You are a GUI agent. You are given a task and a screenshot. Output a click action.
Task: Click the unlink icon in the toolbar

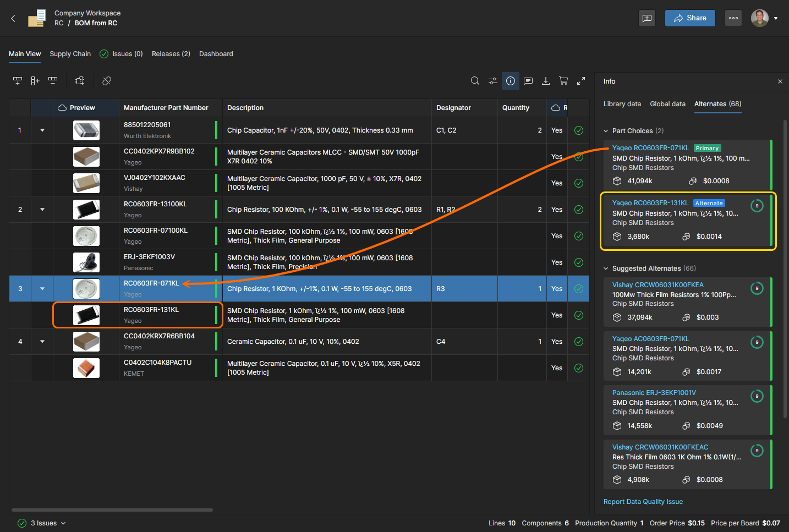click(107, 81)
